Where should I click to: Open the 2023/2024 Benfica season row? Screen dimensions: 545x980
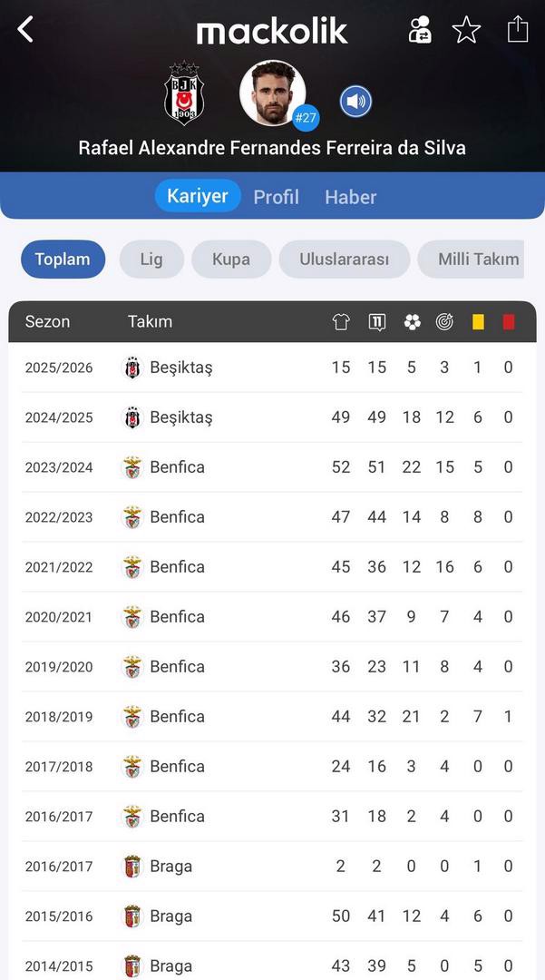tap(272, 467)
